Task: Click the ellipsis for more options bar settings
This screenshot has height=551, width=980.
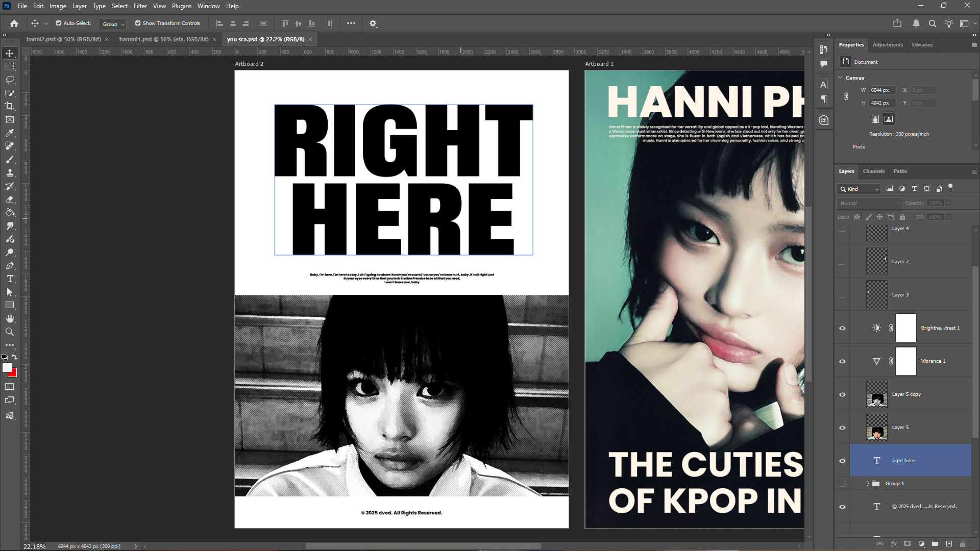Action: pyautogui.click(x=351, y=23)
